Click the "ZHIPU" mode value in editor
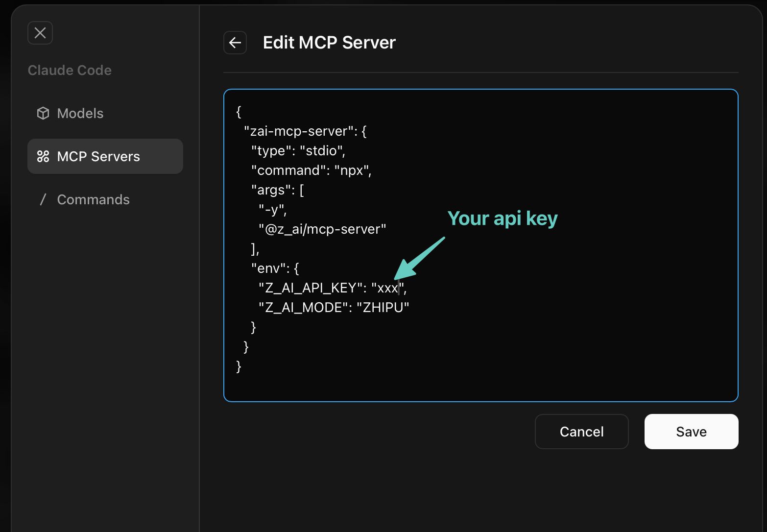The width and height of the screenshot is (767, 532). (383, 308)
